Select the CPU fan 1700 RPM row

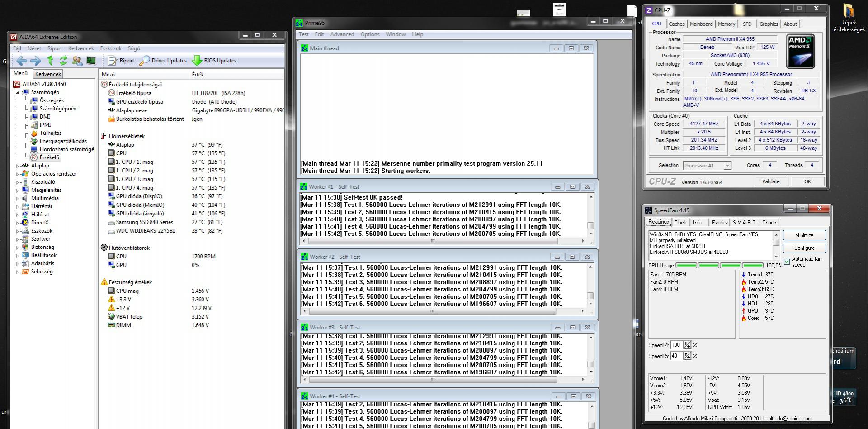192,257
